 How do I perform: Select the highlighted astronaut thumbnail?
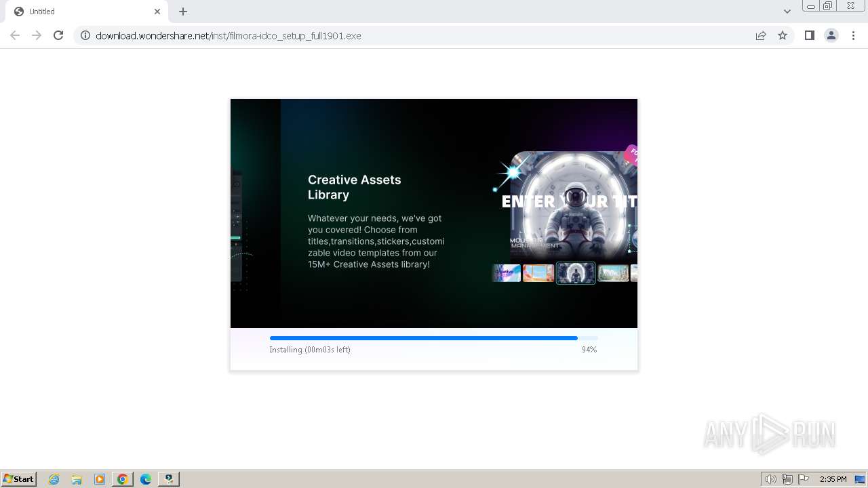point(576,273)
